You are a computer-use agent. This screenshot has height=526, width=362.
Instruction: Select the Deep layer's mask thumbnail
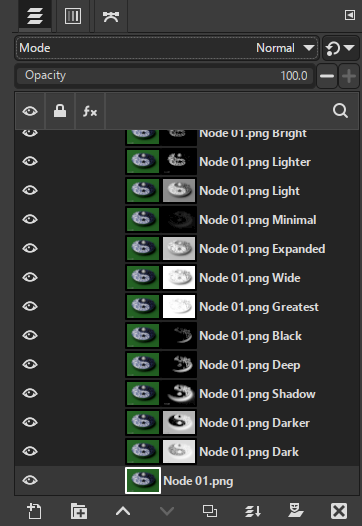179,364
